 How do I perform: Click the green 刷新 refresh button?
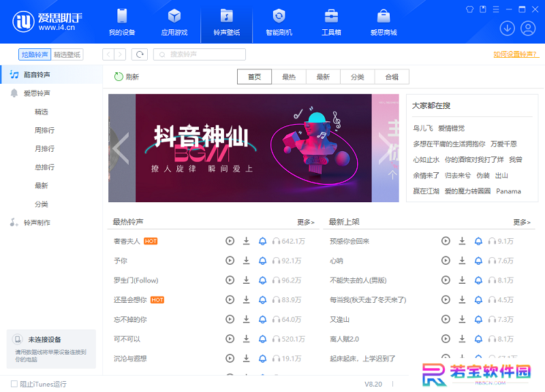click(x=127, y=77)
